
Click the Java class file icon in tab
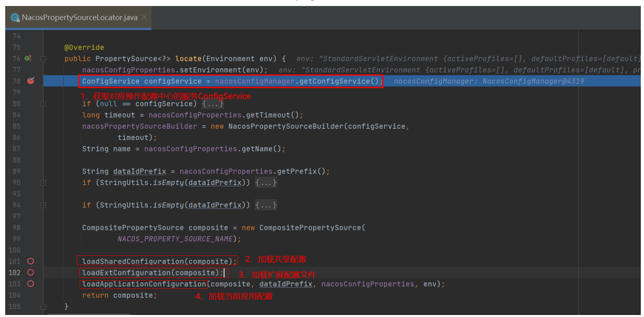click(15, 18)
